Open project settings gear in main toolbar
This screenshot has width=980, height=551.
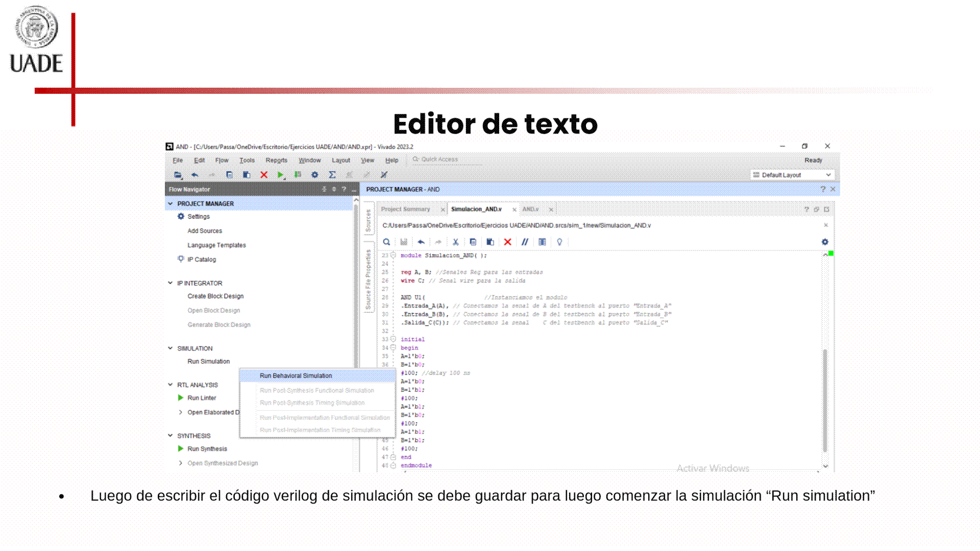(315, 174)
